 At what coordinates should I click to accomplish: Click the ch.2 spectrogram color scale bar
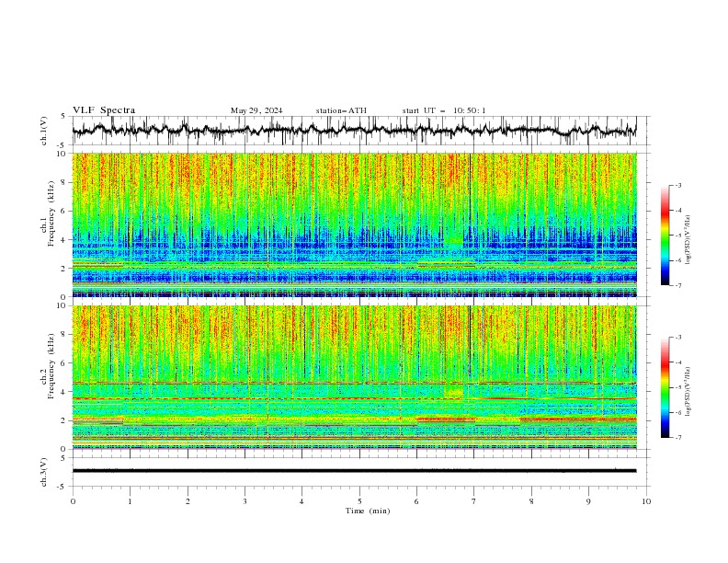665,387
